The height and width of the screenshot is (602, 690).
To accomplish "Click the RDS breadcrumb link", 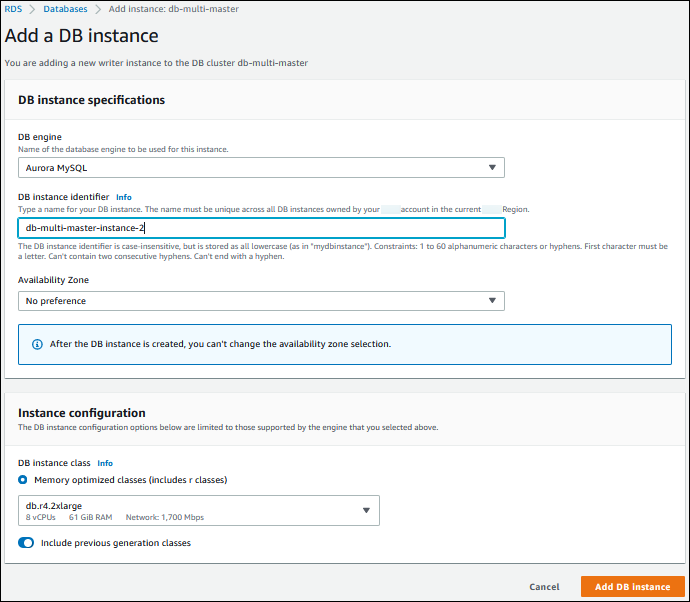I will click(x=13, y=9).
